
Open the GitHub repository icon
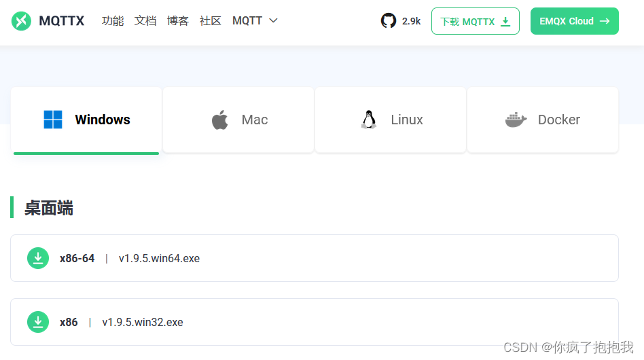[388, 21]
